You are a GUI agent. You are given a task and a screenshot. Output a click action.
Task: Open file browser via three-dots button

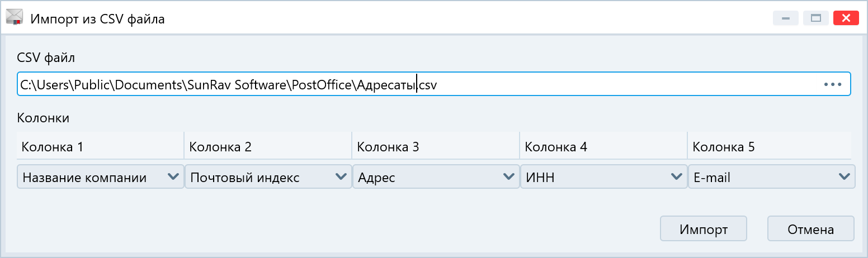[833, 84]
